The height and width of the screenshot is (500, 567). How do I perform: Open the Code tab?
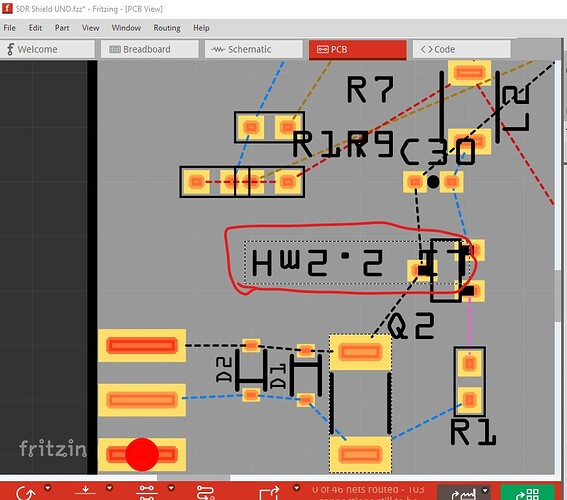pos(461,49)
